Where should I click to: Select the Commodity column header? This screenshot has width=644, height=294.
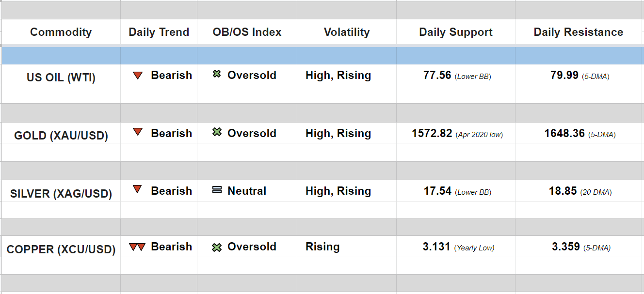coord(61,32)
